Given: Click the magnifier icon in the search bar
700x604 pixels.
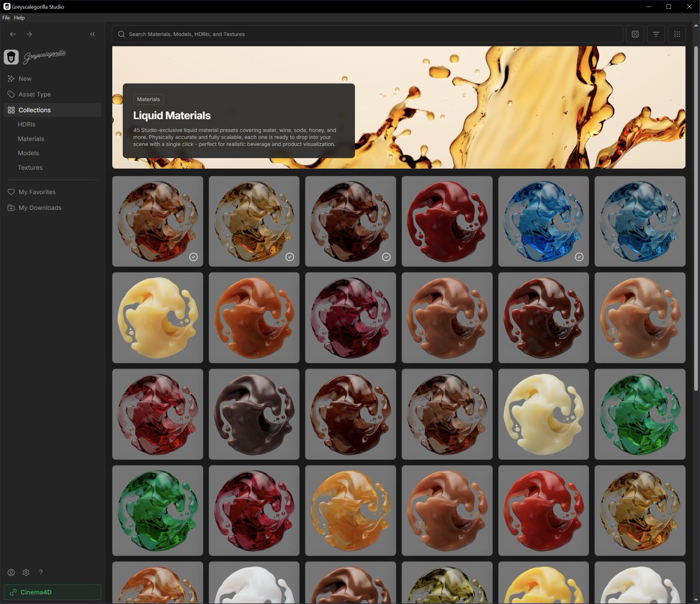Looking at the screenshot, I should [121, 34].
